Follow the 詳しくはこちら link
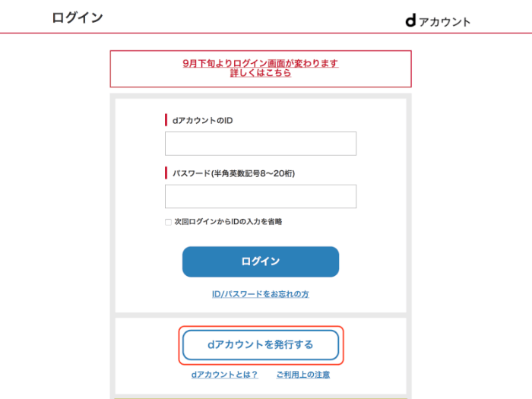 (260, 74)
